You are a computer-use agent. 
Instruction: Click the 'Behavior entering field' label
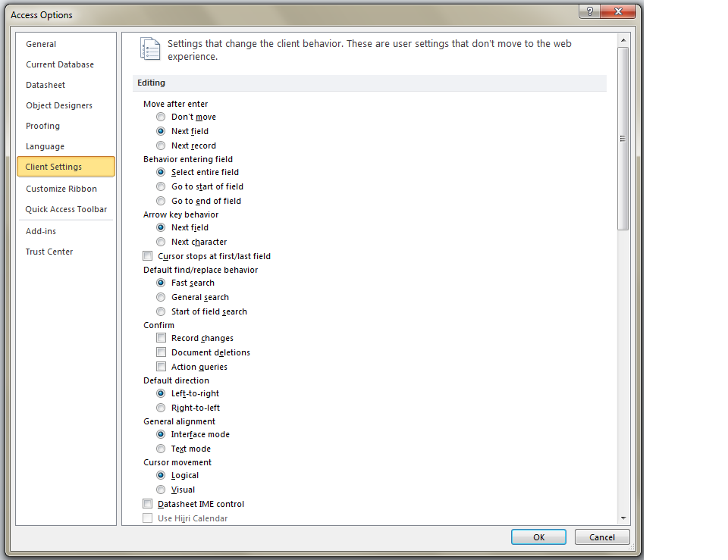point(188,159)
